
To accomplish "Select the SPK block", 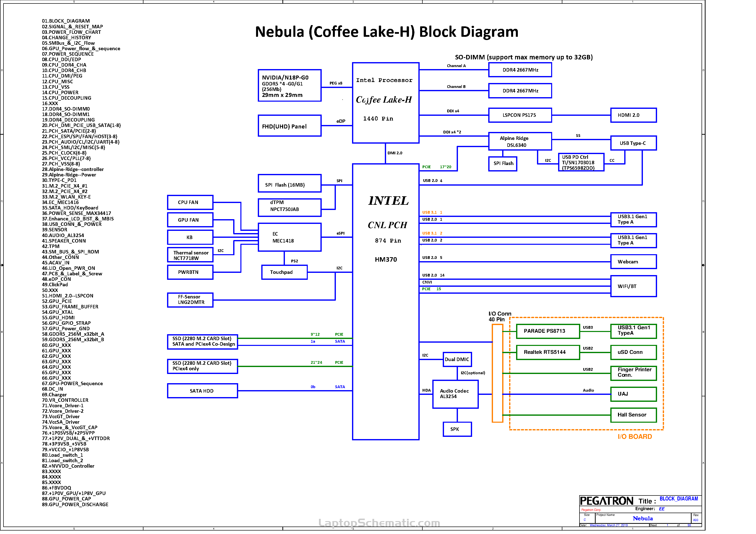I will (458, 430).
